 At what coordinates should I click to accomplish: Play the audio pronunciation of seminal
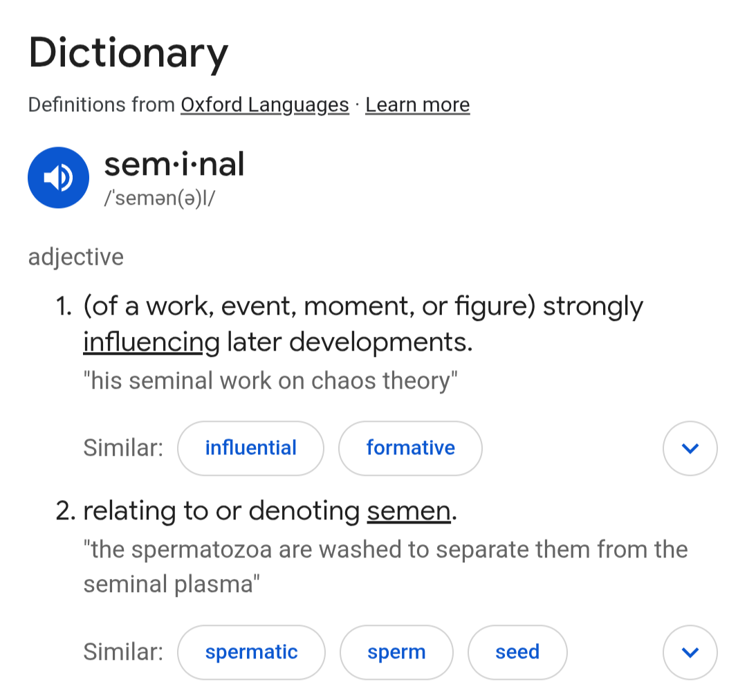(59, 178)
